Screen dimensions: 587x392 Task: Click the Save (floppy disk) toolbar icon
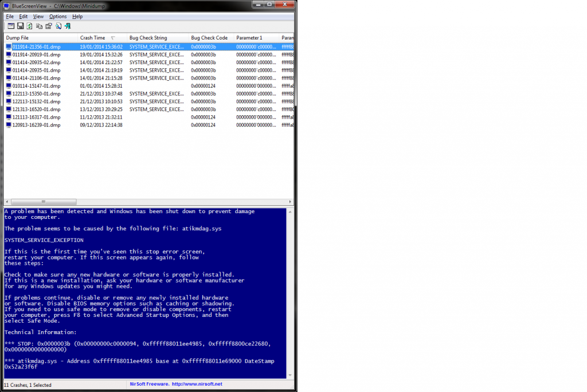coord(20,26)
